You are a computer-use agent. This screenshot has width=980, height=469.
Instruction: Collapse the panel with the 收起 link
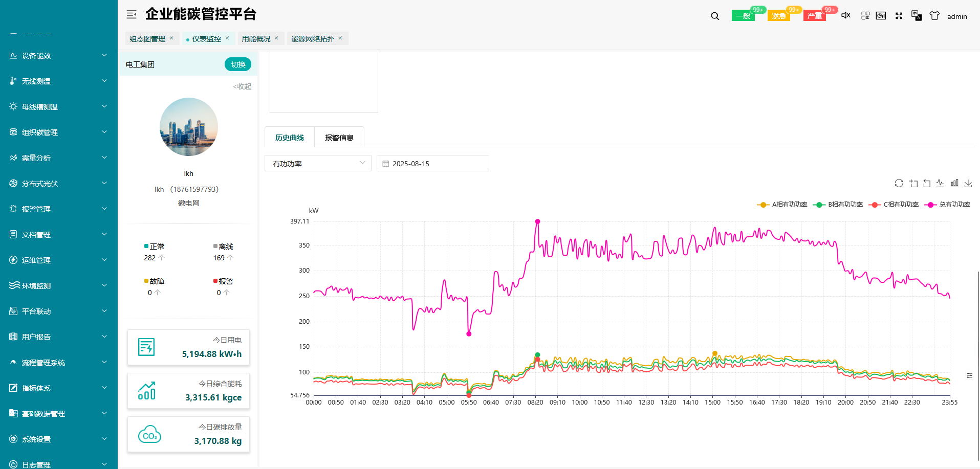(x=242, y=86)
